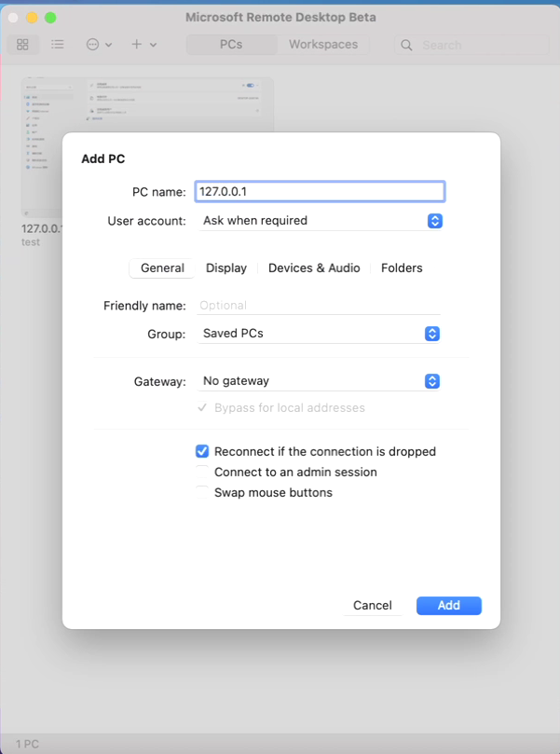Click the "test" label under the PC
Image resolution: width=560 pixels, height=754 pixels.
pyautogui.click(x=31, y=242)
